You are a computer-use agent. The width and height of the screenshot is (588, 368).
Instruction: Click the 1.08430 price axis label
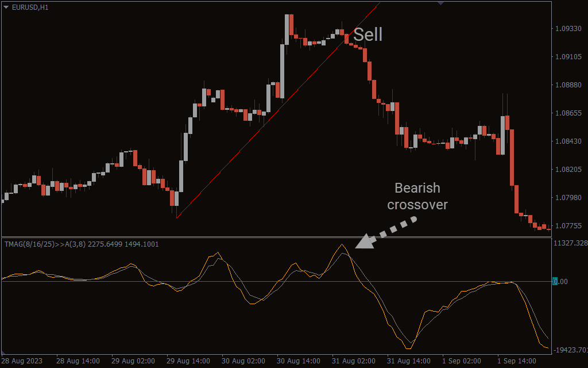[569, 141]
